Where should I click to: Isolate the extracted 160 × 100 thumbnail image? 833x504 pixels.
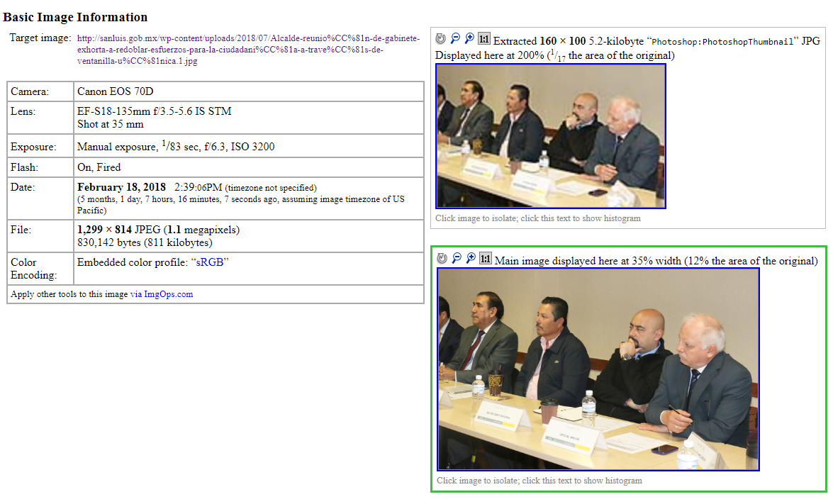[x=551, y=136]
